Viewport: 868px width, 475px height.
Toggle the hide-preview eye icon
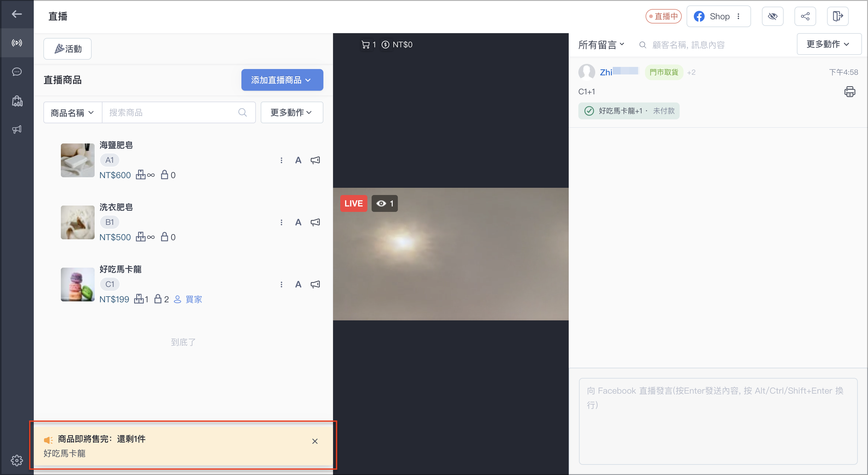[x=772, y=16]
